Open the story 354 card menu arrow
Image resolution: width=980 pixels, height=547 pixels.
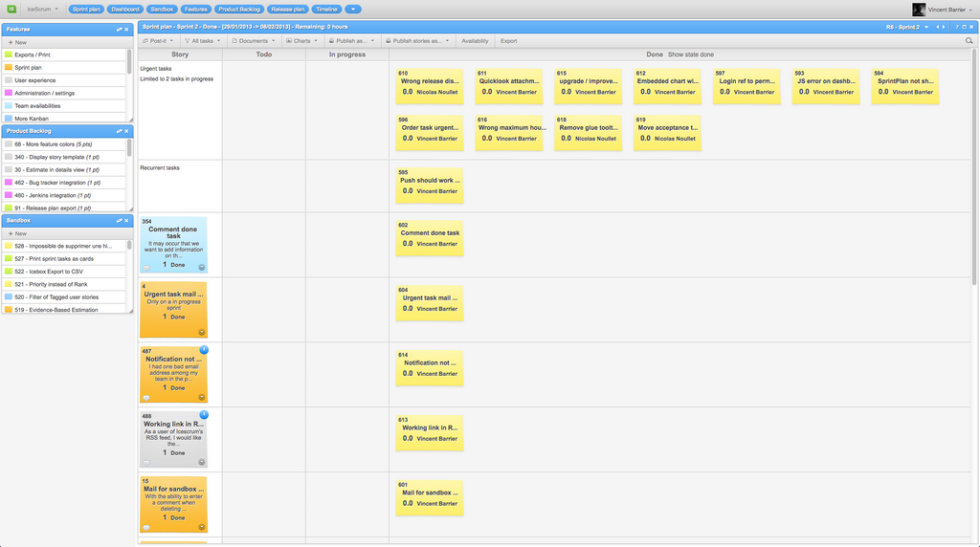tap(202, 267)
